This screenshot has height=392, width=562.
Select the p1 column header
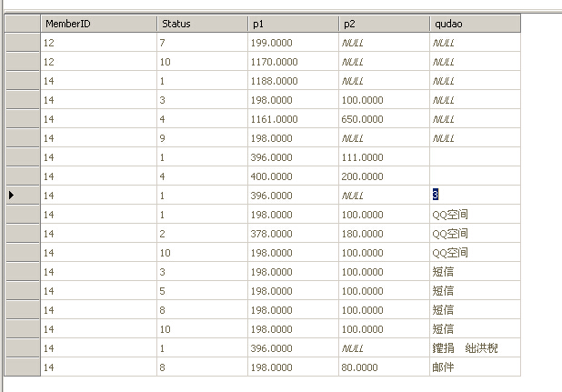[293, 24]
